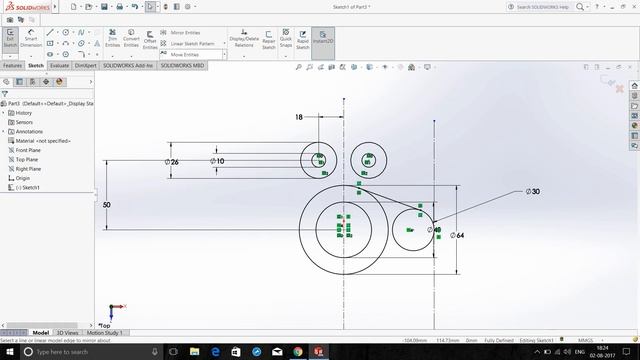Click the Trim Entities tool

112,38
